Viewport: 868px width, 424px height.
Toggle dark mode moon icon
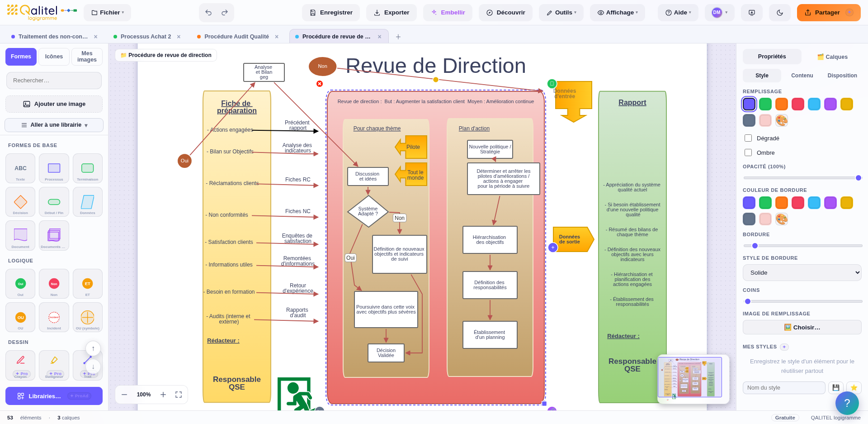pyautogui.click(x=780, y=13)
